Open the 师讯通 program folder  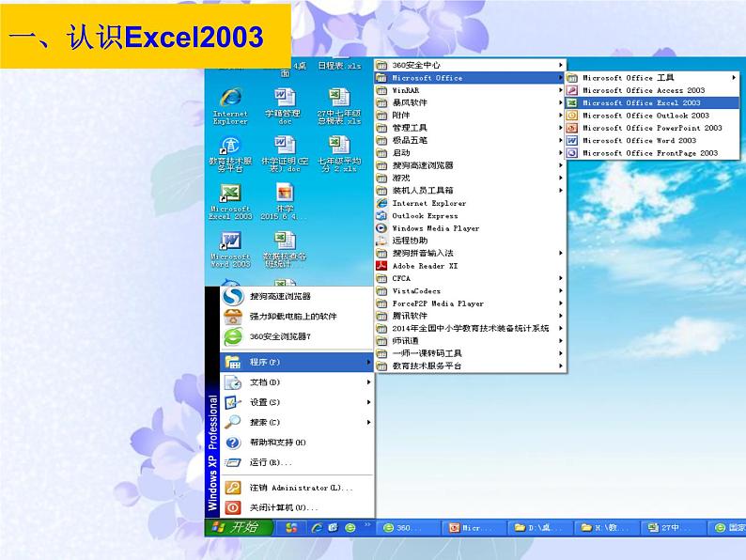coord(470,341)
